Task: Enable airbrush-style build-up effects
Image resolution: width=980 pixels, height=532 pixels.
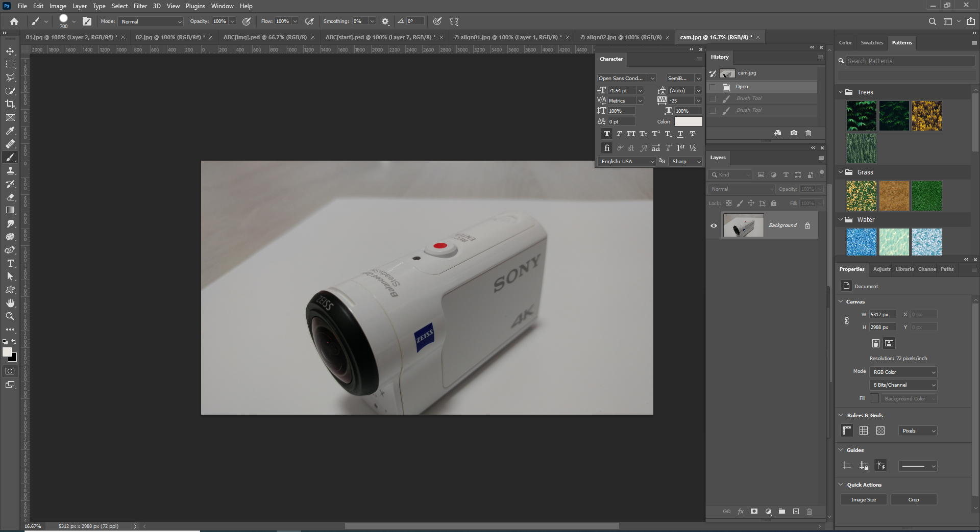Action: point(309,21)
